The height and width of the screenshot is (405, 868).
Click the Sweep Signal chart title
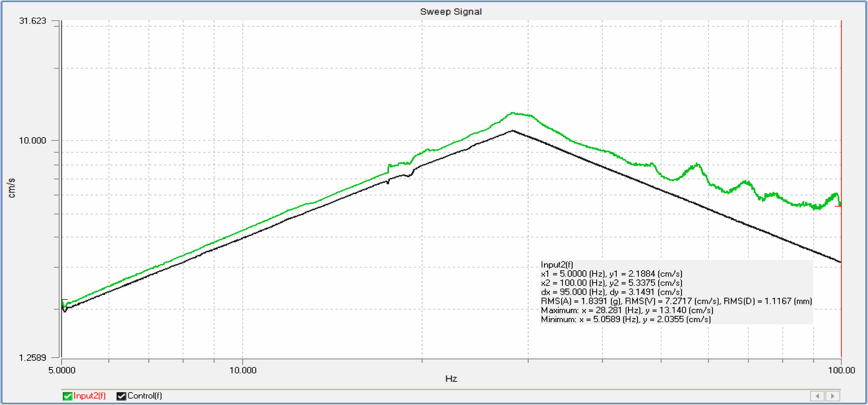(x=451, y=11)
